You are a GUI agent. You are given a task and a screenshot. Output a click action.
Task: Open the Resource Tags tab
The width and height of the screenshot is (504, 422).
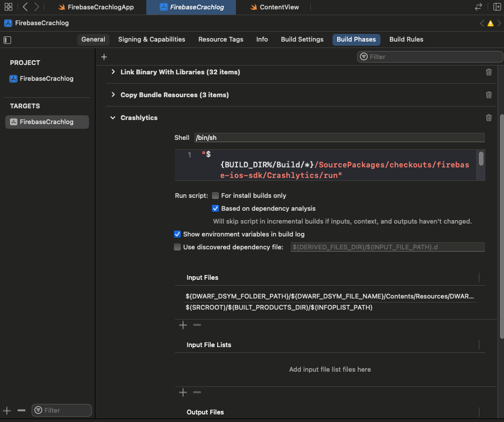point(221,40)
